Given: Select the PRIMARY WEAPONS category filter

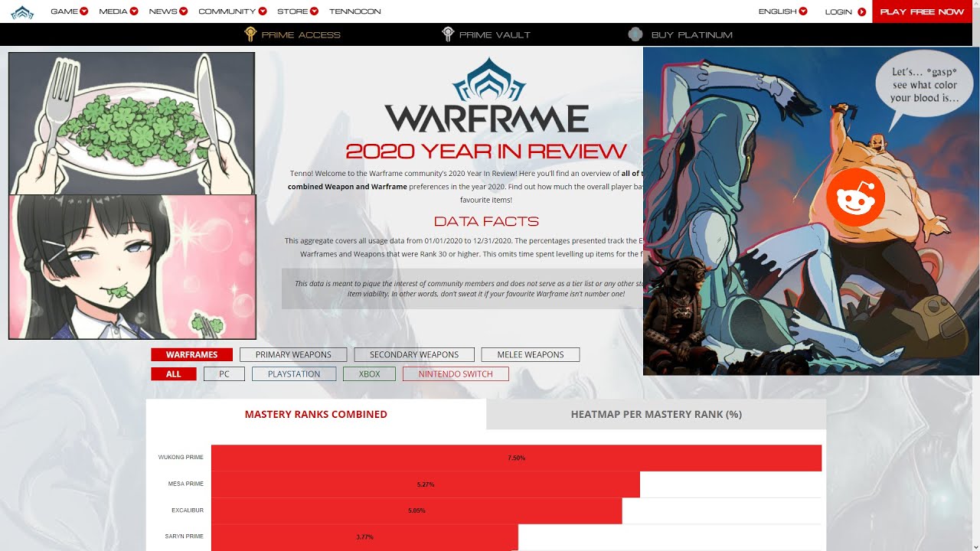Looking at the screenshot, I should 293,354.
